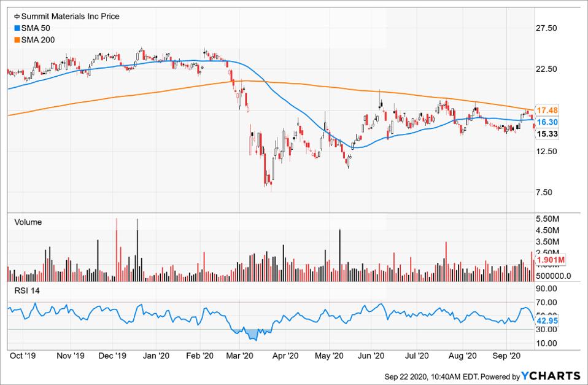Viewport: 588px width, 385px height.
Task: Select the 15.33 current price tag
Action: coord(546,134)
